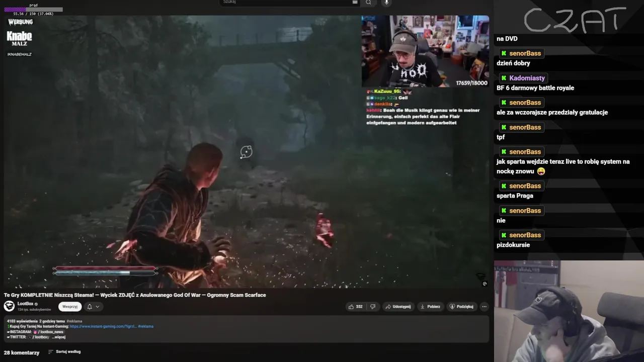
Task: Click the 4103 wyświetlenia view count
Action: [22, 321]
